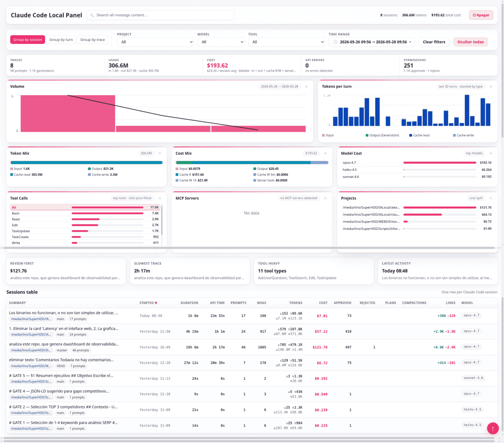The image size is (504, 443).
Task: Hide the MCP Servers card
Action: (x=325, y=198)
